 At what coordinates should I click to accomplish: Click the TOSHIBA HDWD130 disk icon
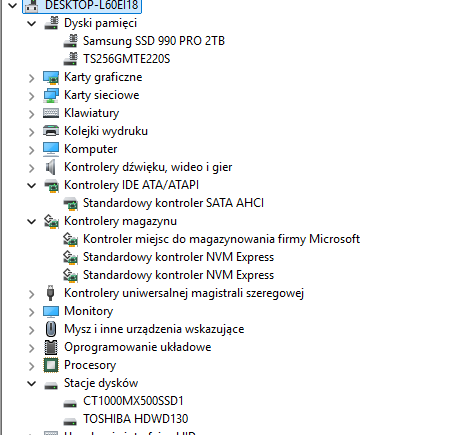(70, 422)
